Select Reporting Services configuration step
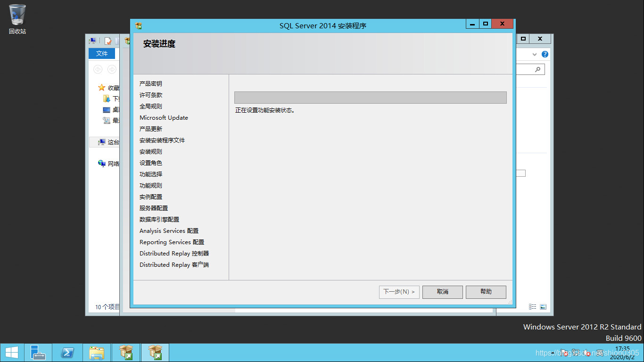 coord(172,242)
